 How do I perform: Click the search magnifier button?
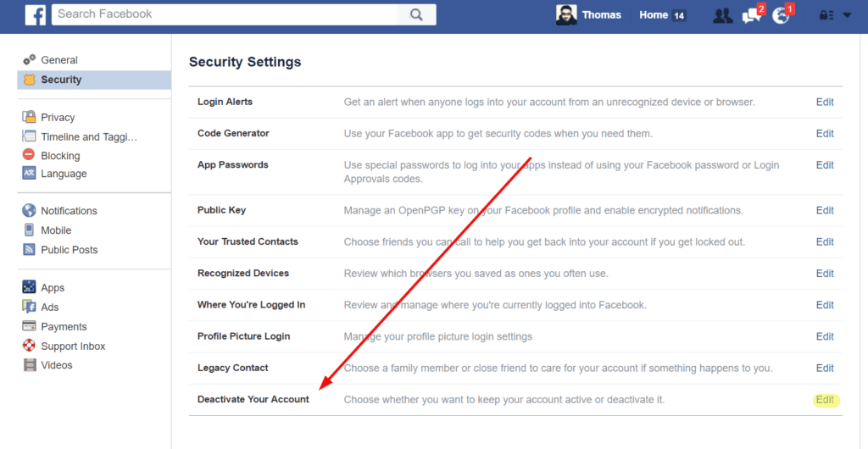pyautogui.click(x=416, y=15)
